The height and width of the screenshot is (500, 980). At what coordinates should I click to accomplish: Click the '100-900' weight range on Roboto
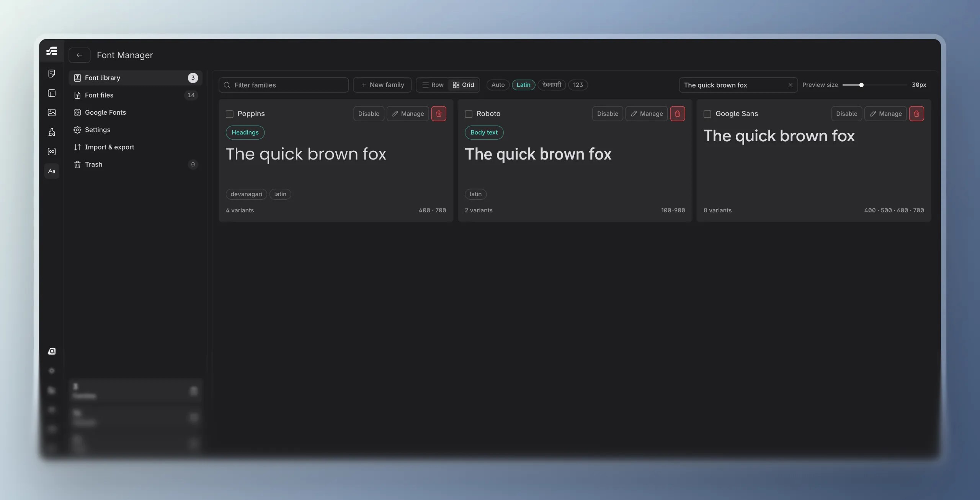(673, 210)
